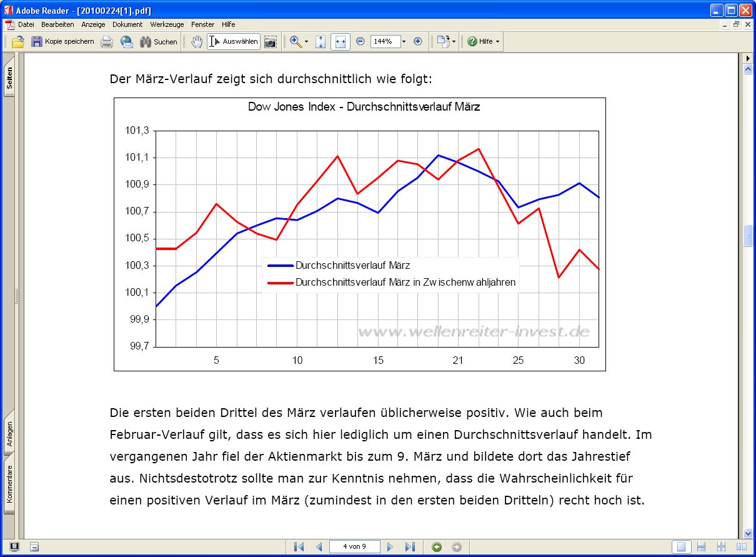Select the Snapshot camera tool
The width and height of the screenshot is (756, 557).
pyautogui.click(x=271, y=42)
